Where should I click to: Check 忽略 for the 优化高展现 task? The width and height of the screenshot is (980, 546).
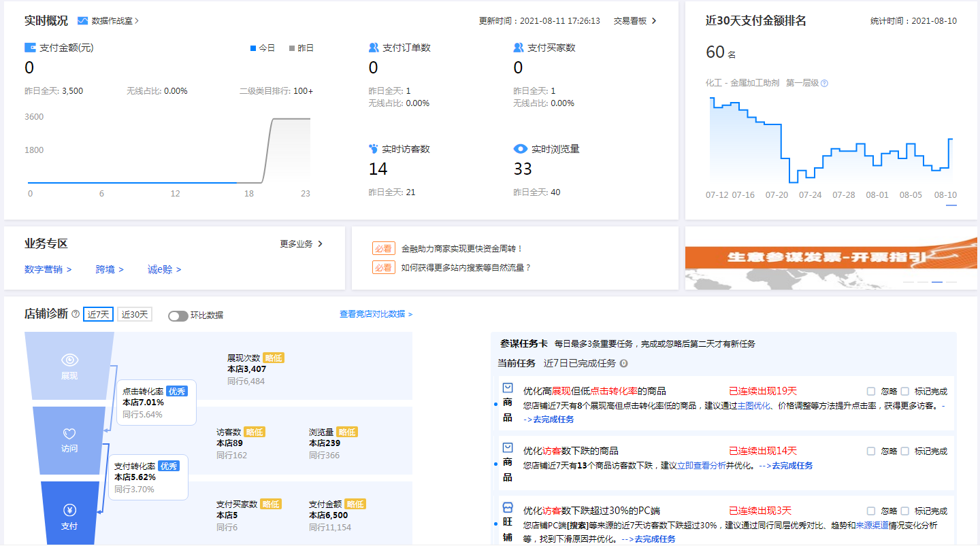tap(870, 390)
